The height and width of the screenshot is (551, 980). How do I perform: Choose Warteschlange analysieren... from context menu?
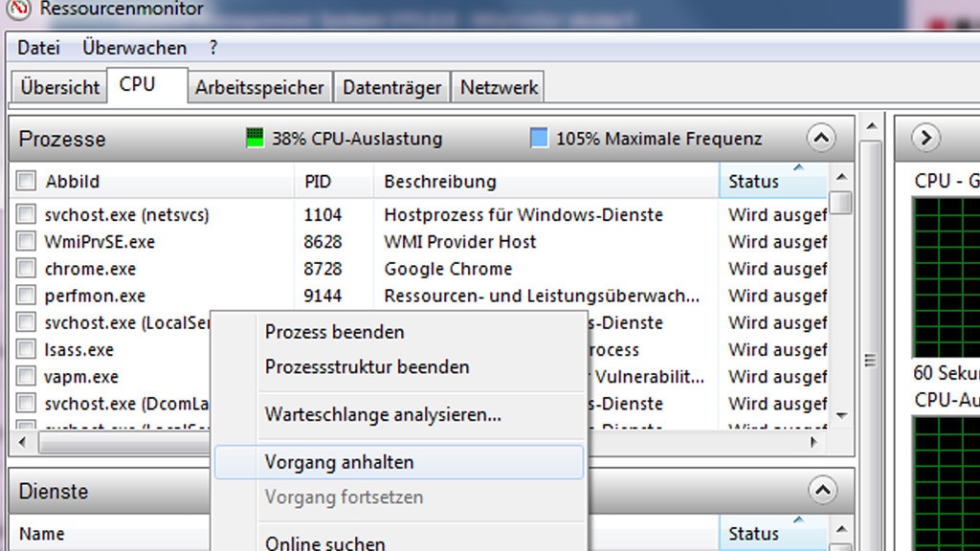pyautogui.click(x=399, y=414)
